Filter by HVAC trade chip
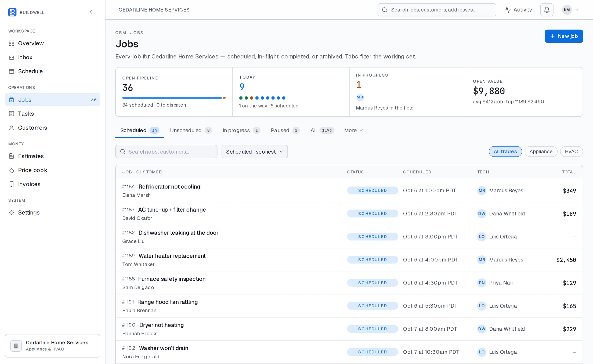The width and height of the screenshot is (593, 364). (571, 152)
